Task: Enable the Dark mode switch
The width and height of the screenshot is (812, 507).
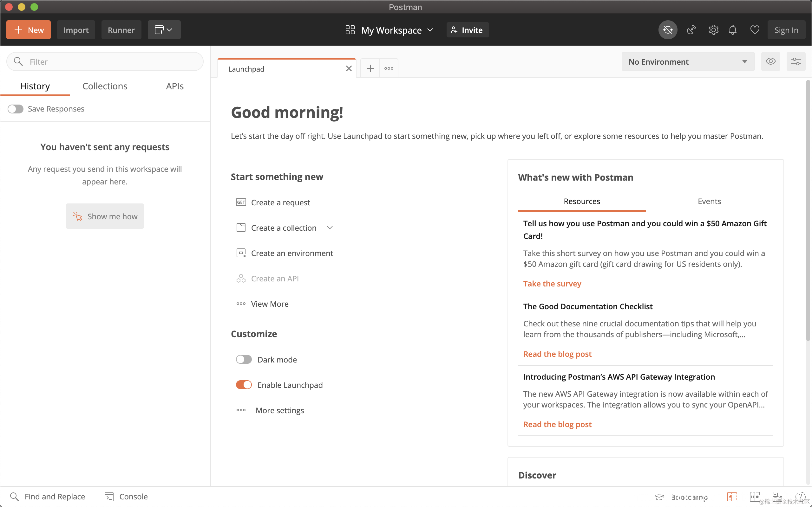Action: tap(244, 359)
